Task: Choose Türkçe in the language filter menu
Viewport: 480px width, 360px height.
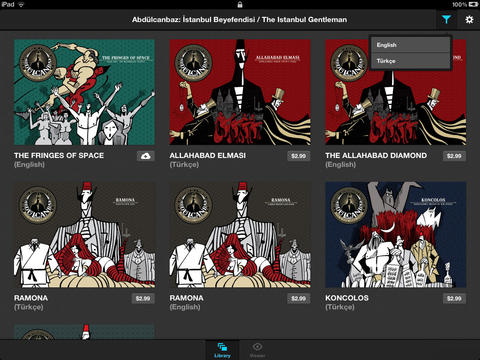Action: tap(410, 61)
